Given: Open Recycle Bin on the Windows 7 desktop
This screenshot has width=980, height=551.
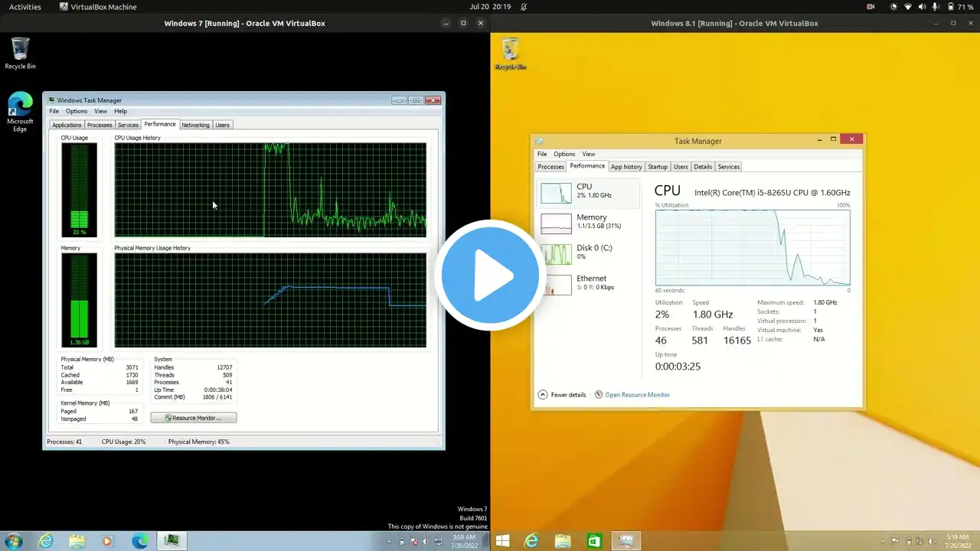Looking at the screenshot, I should click(x=20, y=54).
